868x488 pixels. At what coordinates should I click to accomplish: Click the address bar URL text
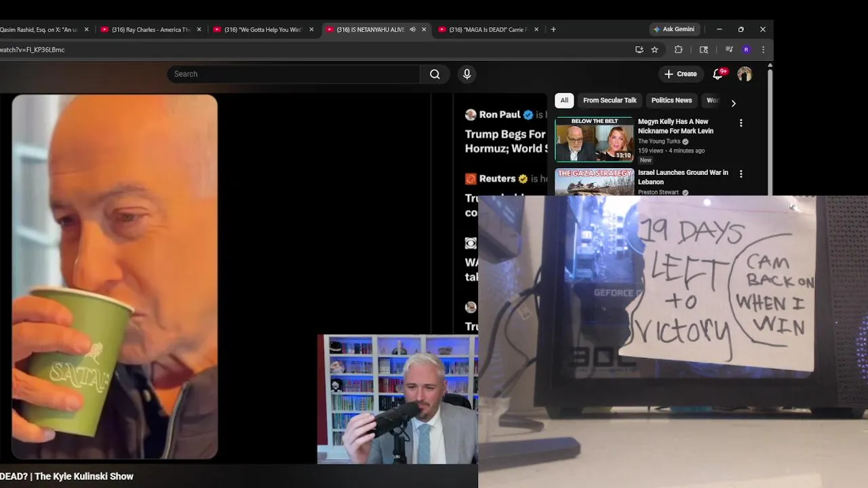33,49
